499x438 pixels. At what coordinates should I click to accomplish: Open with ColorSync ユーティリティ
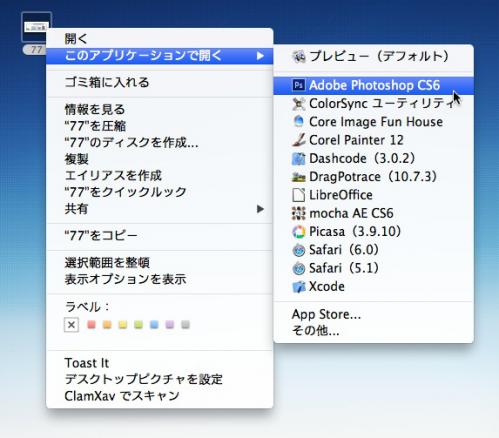tap(373, 104)
